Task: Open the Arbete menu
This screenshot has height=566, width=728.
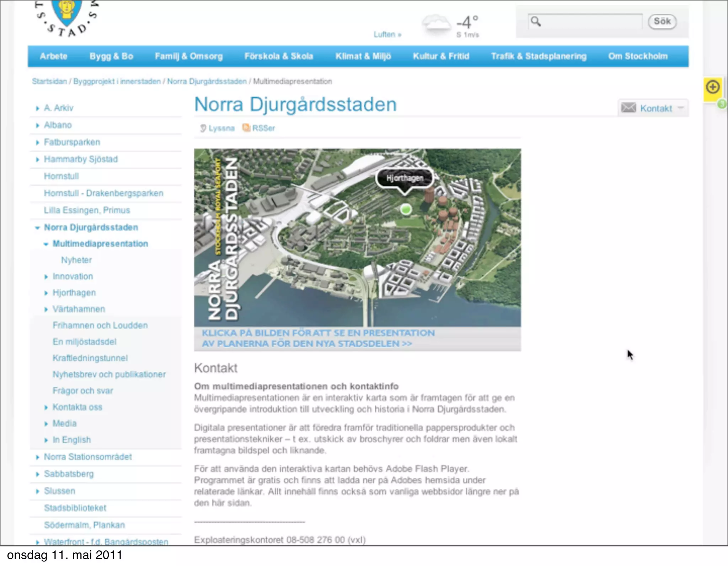Action: coord(54,56)
